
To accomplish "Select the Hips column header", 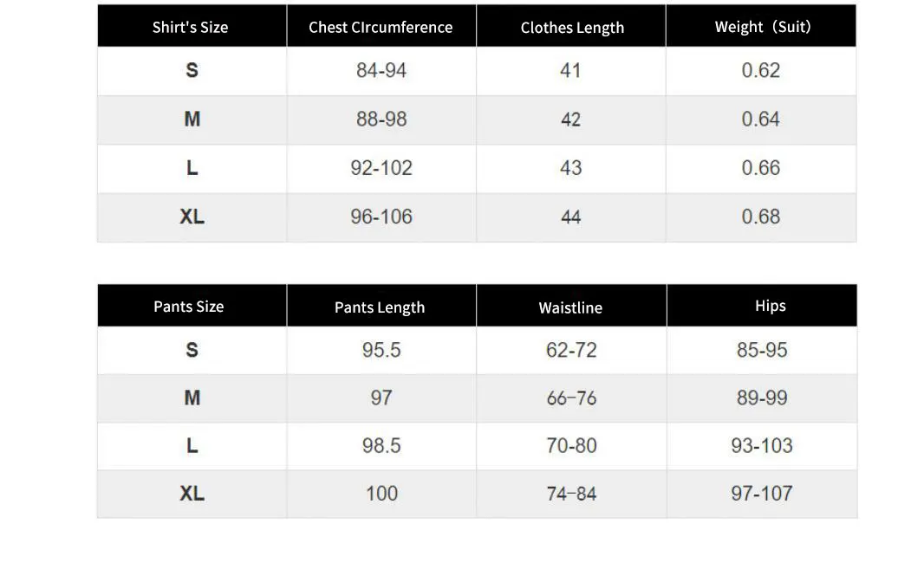I will [x=770, y=306].
